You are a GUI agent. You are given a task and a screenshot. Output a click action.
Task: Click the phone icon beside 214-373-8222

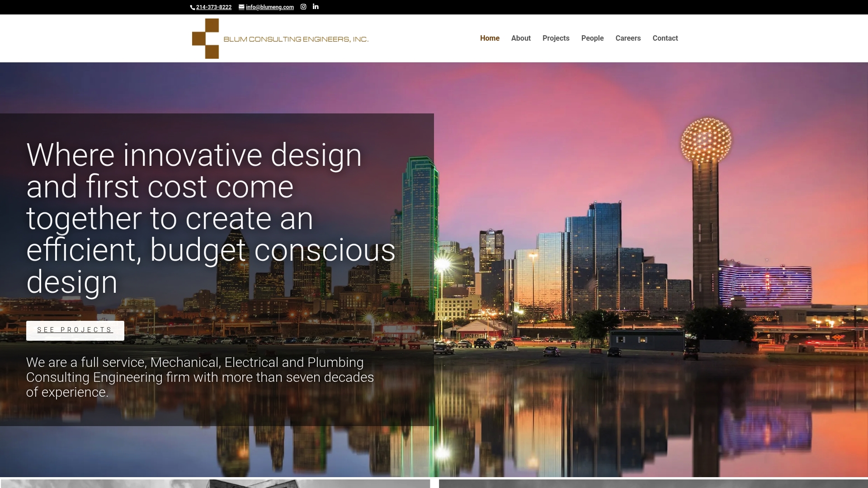tap(193, 7)
